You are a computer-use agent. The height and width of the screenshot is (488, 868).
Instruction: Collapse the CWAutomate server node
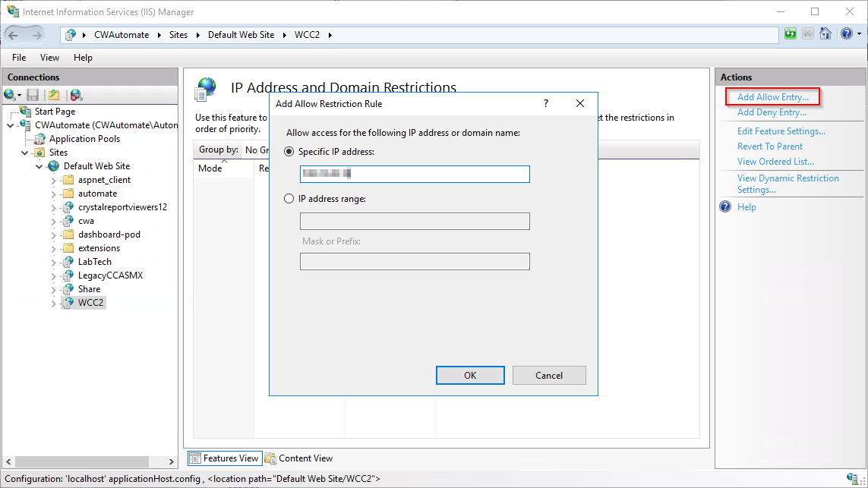[x=10, y=125]
